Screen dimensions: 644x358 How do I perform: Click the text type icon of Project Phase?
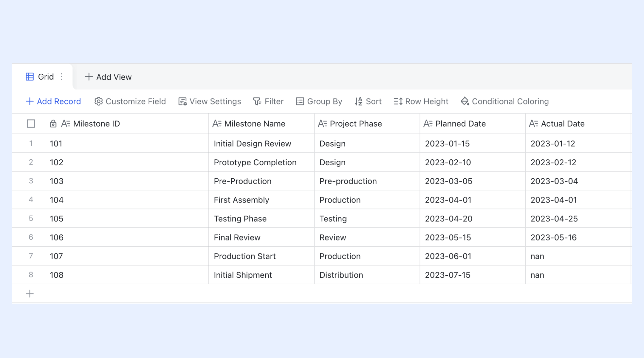322,124
